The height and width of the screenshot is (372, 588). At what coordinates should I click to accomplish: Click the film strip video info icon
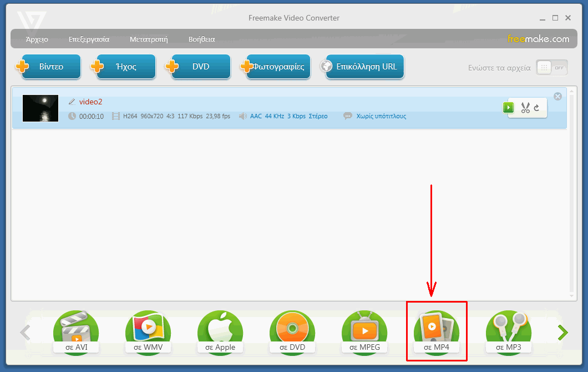click(x=116, y=116)
